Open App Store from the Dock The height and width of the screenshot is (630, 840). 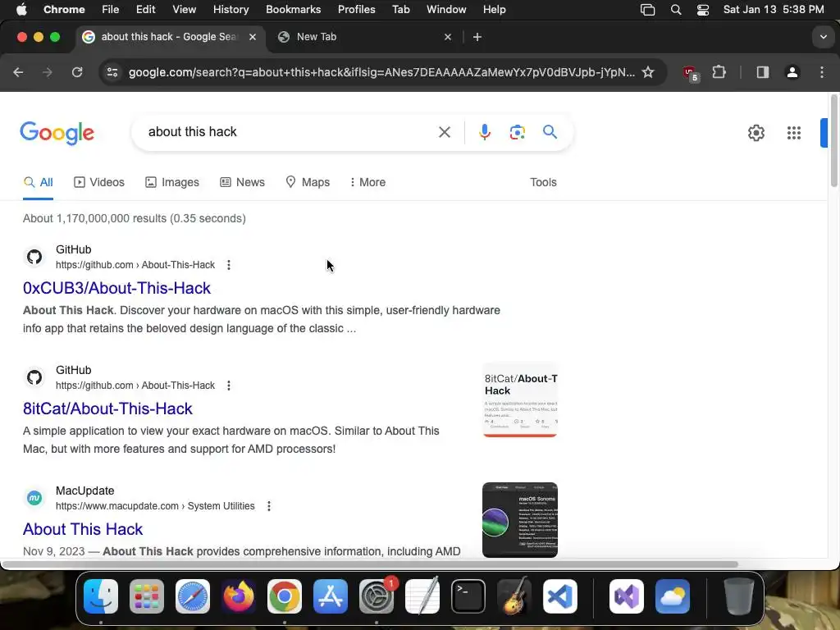pyautogui.click(x=331, y=596)
